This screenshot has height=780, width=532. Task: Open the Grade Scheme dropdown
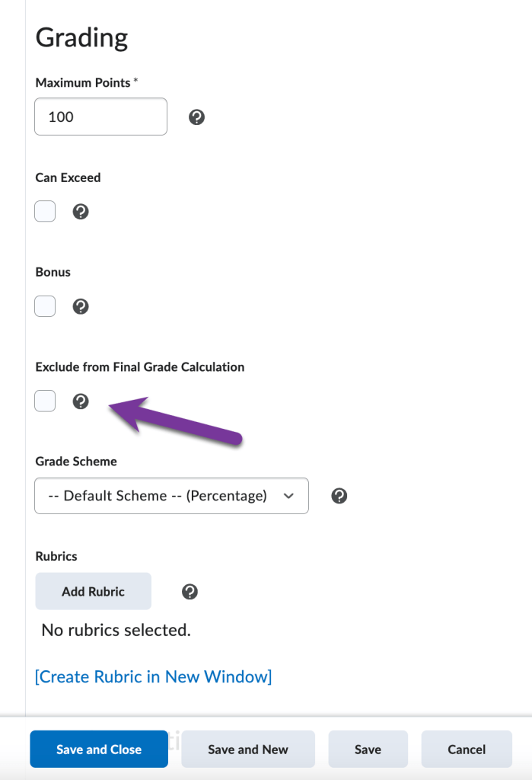click(x=171, y=495)
